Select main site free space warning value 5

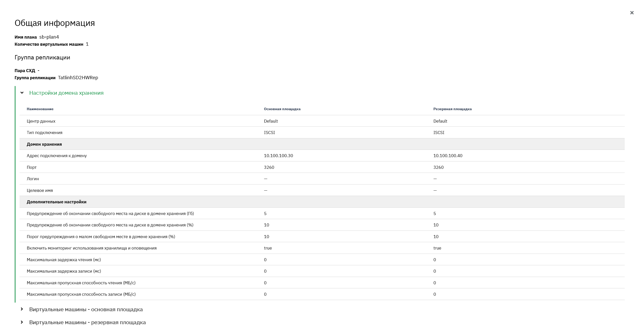pos(265,213)
